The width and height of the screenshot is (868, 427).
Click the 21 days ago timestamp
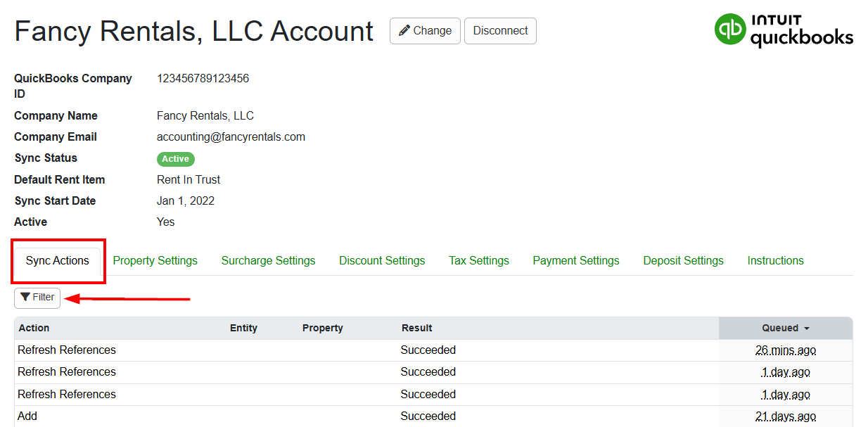tap(786, 416)
